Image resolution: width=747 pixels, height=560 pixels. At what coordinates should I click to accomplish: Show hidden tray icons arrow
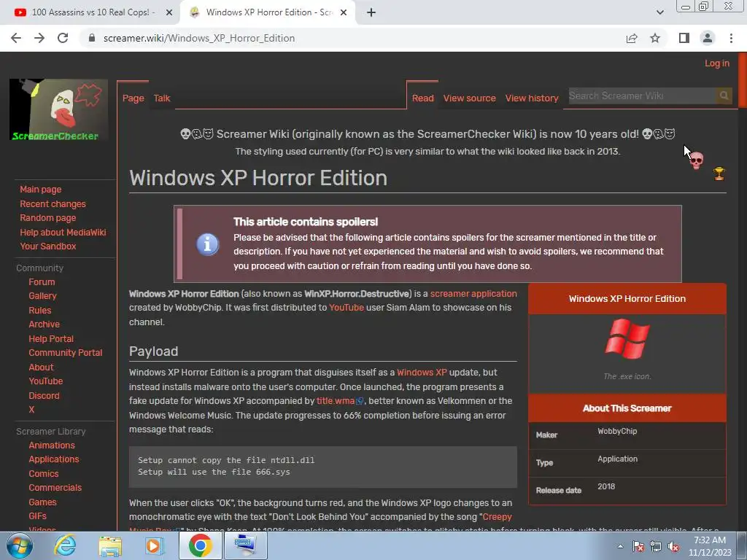coord(620,546)
